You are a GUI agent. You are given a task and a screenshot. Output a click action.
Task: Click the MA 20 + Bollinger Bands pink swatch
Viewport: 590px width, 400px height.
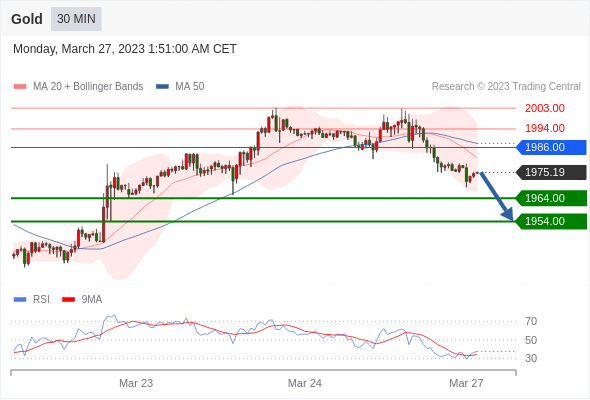point(20,87)
